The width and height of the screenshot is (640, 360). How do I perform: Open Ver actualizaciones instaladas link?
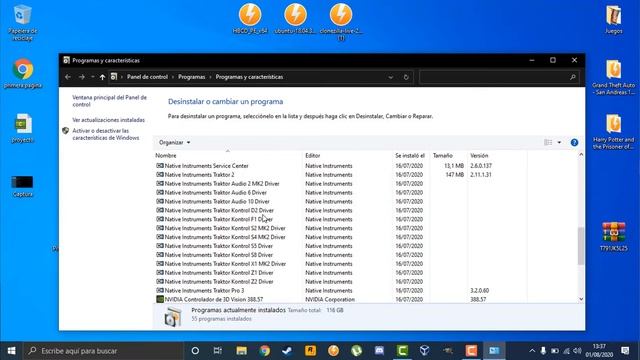109,120
